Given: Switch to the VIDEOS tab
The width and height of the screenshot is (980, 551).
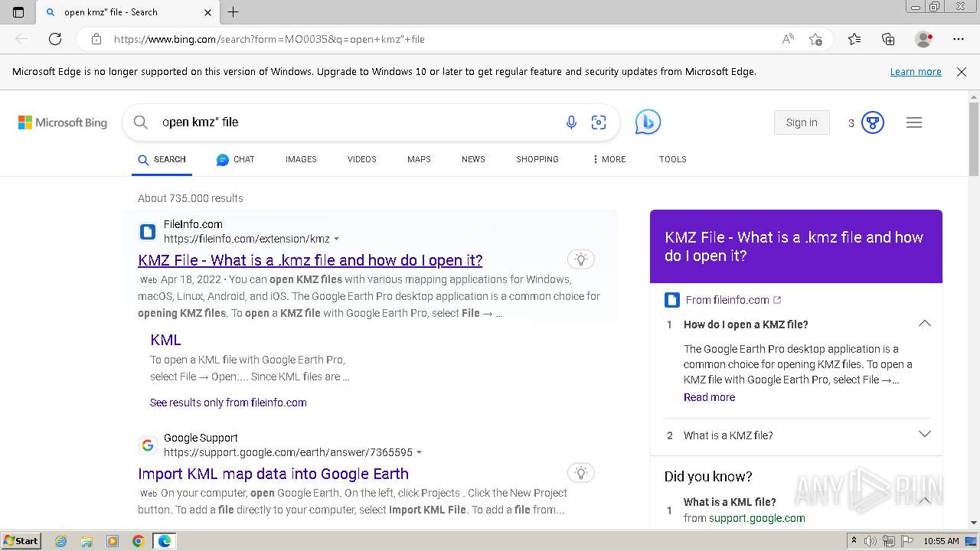Looking at the screenshot, I should click(362, 159).
